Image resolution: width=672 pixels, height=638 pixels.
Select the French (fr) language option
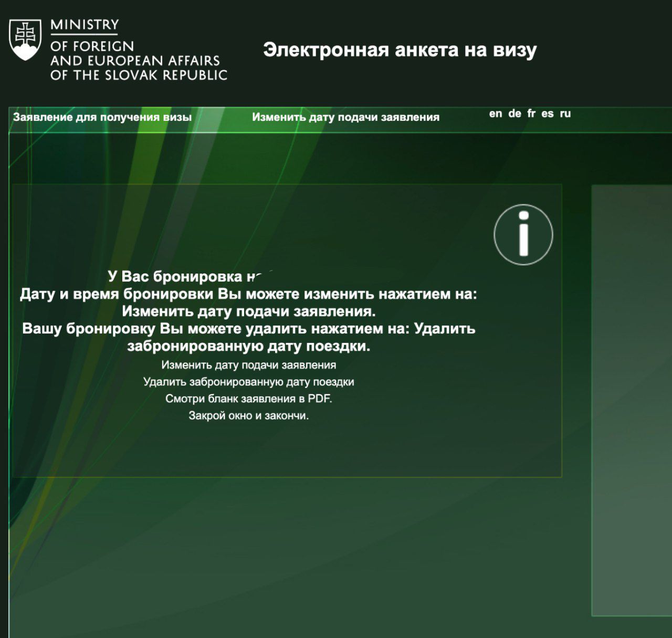pyautogui.click(x=531, y=113)
